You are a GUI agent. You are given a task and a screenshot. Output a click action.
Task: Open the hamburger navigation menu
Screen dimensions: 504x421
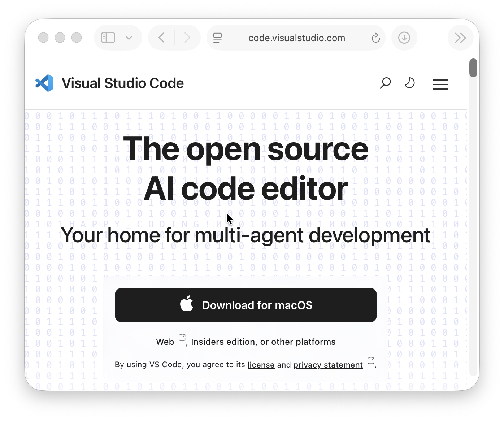(x=440, y=84)
